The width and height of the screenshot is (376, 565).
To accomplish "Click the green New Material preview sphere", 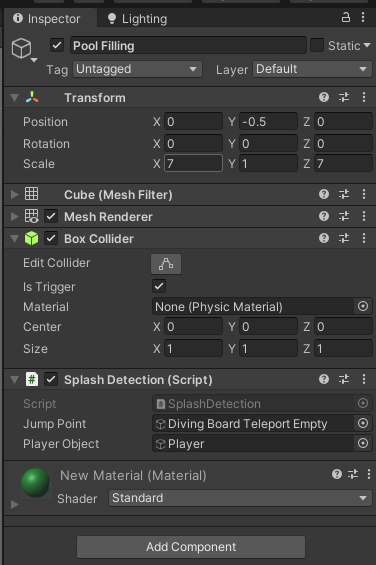I will pyautogui.click(x=36, y=483).
